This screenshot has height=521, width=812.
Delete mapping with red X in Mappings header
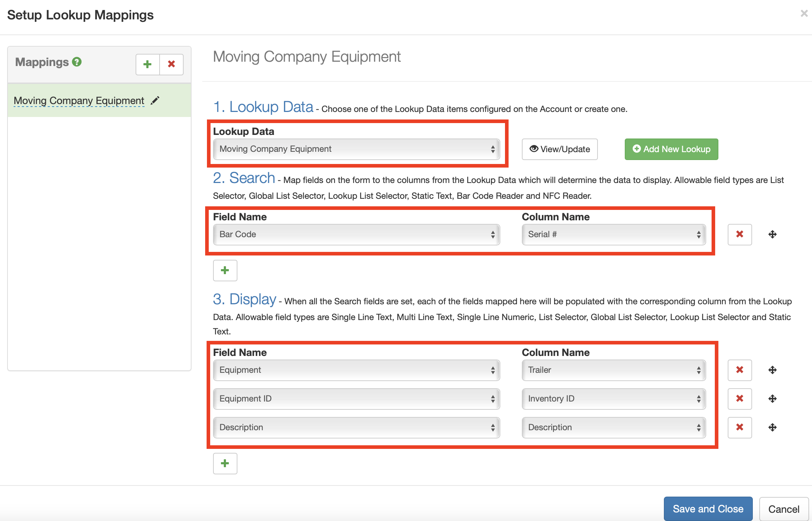click(x=171, y=65)
